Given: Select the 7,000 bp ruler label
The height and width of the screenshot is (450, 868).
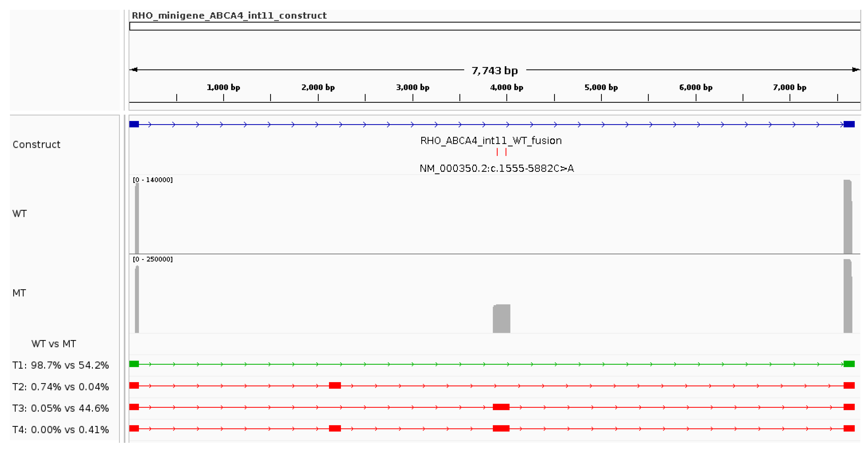Looking at the screenshot, I should [790, 87].
